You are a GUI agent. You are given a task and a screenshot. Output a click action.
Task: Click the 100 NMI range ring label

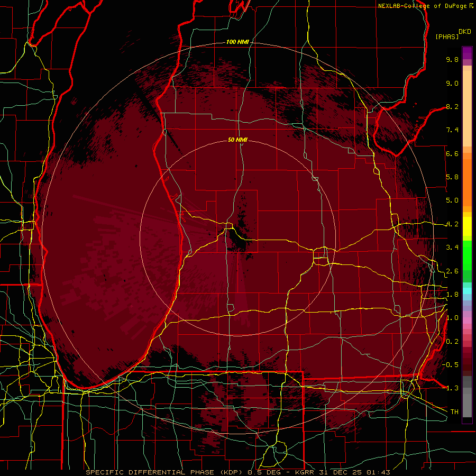point(237,42)
